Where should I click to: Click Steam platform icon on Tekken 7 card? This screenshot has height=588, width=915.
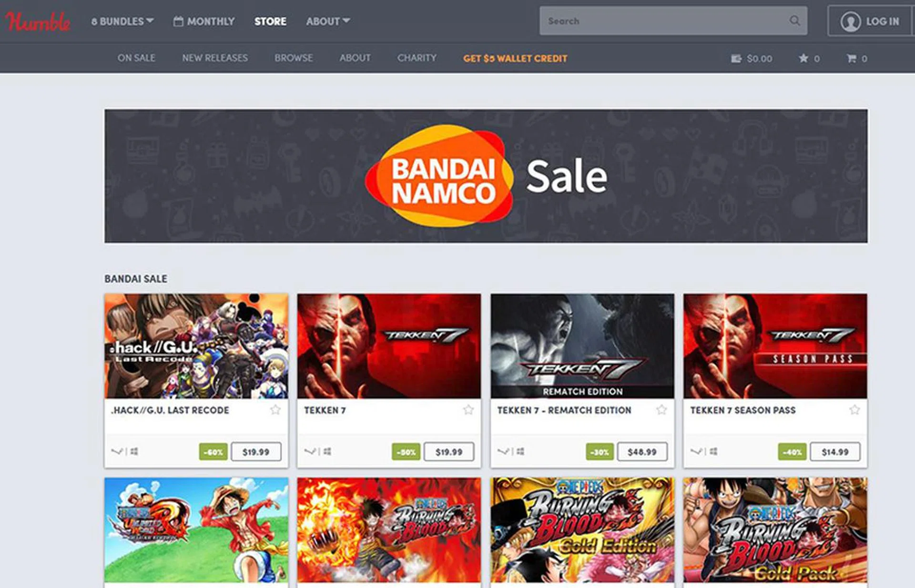pyautogui.click(x=310, y=451)
